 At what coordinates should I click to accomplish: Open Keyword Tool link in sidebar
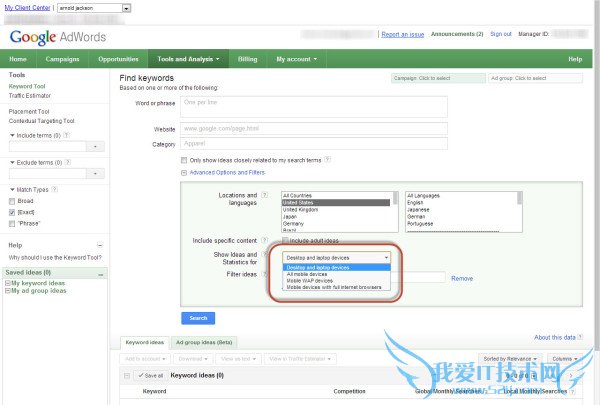pos(27,86)
